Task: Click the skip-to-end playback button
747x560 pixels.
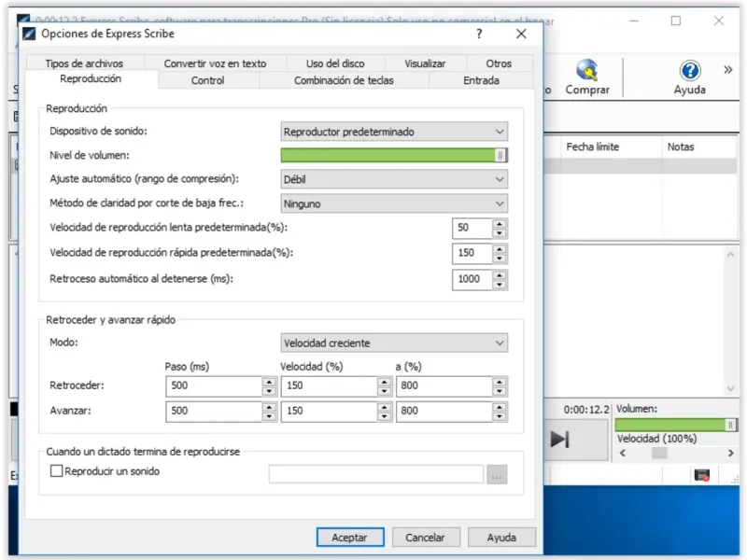Action: click(x=559, y=439)
